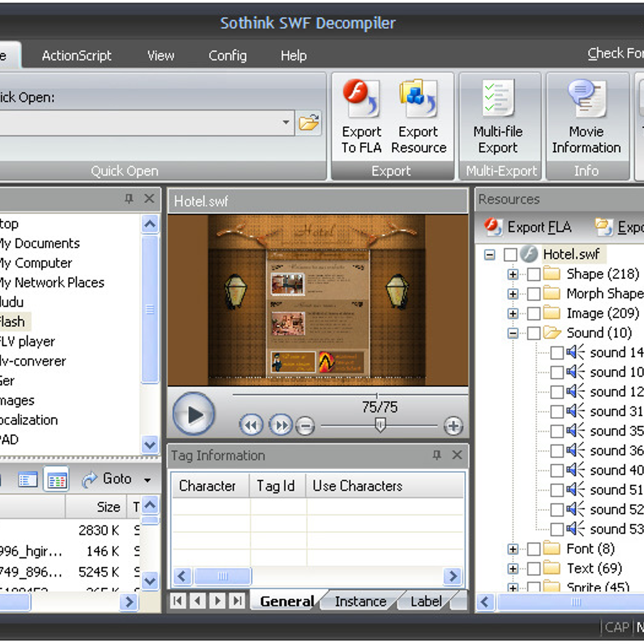Click the open Sound folder icon
This screenshot has width=644, height=644.
click(x=552, y=333)
